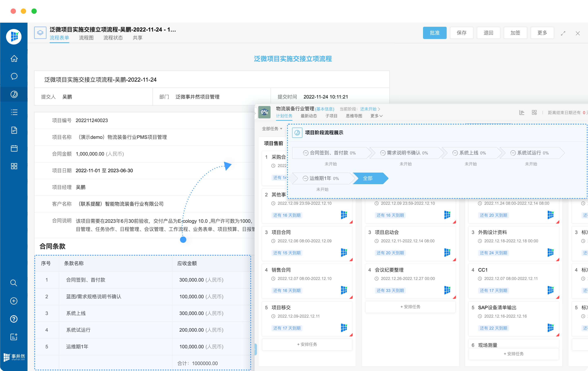588x371 pixels.
Task: Toggle status circle on 运维期1年 stage
Action: [305, 178]
